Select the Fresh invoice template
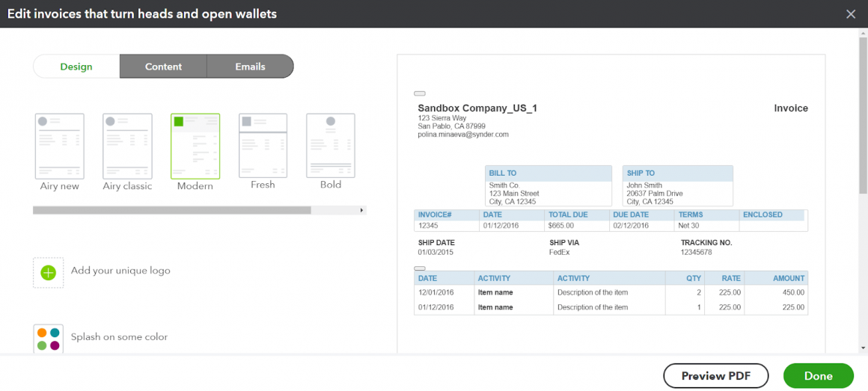The width and height of the screenshot is (868, 391). [x=263, y=145]
